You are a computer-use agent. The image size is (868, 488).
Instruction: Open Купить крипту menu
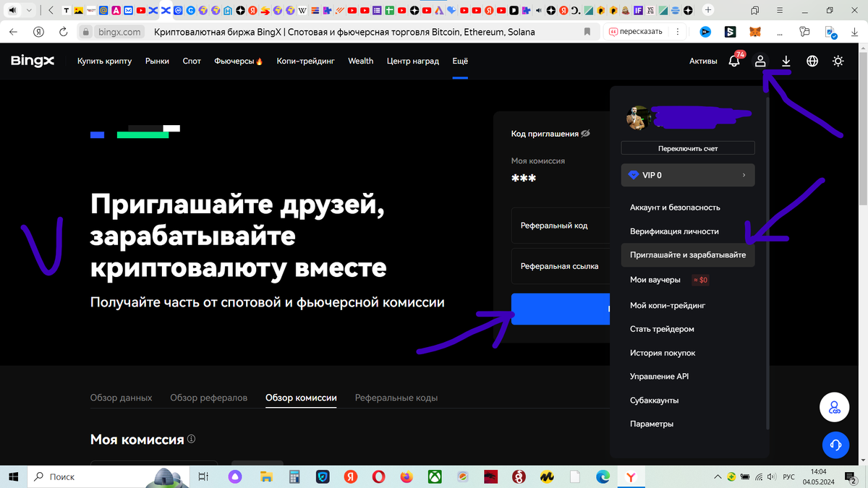point(105,61)
